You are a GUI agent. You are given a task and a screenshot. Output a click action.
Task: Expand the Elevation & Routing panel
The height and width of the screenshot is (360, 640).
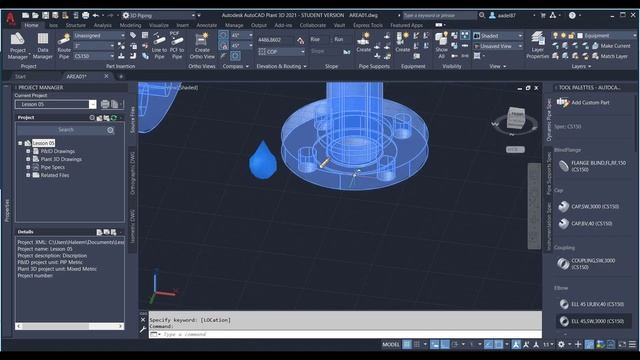pos(281,66)
